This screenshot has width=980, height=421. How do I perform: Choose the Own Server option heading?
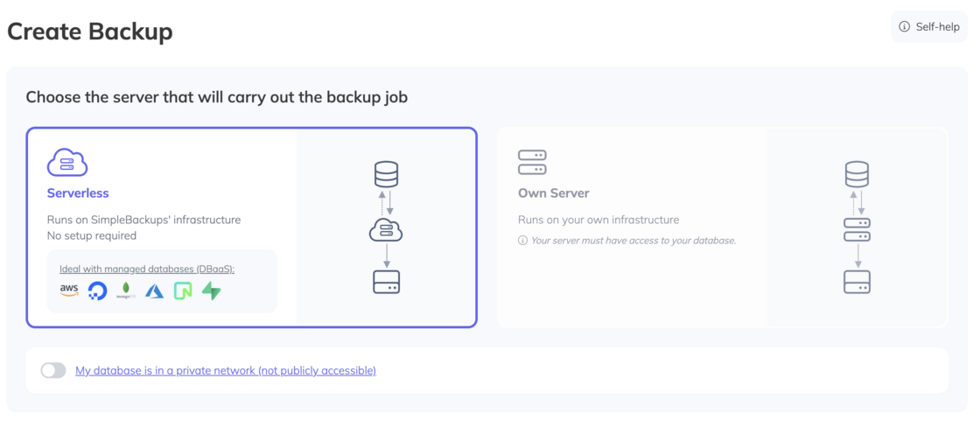(553, 193)
